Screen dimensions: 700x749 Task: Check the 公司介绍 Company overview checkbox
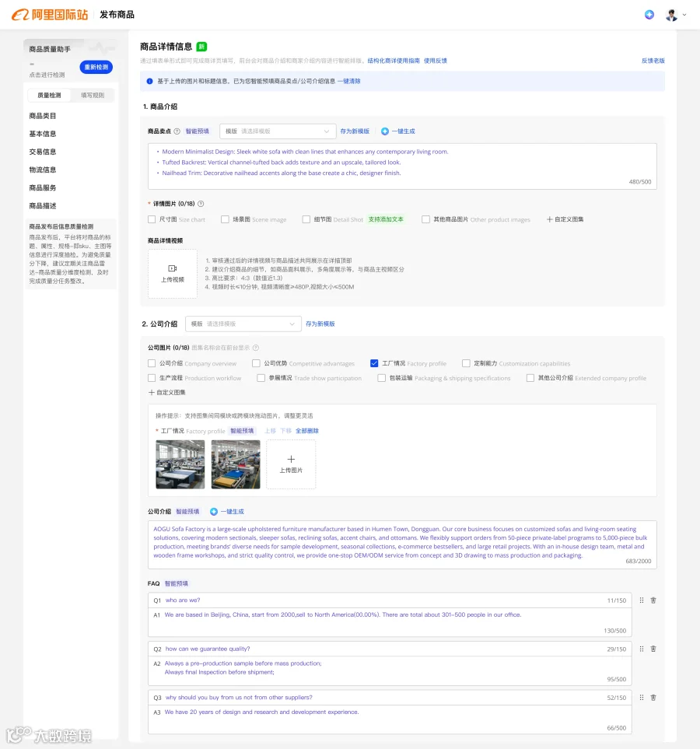coord(152,363)
